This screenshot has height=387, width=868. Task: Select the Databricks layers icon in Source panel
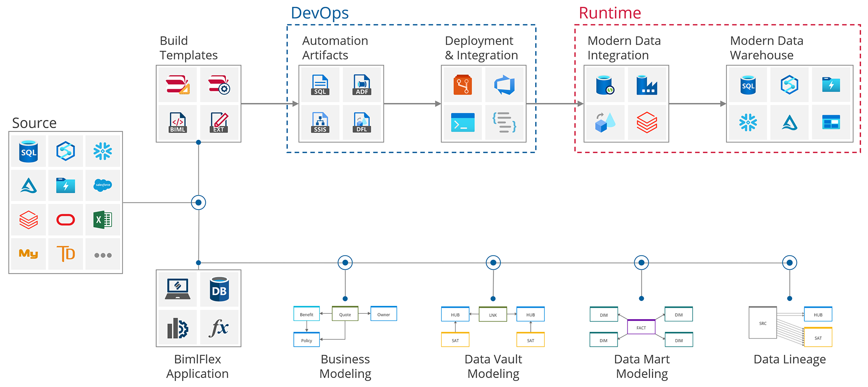28,220
